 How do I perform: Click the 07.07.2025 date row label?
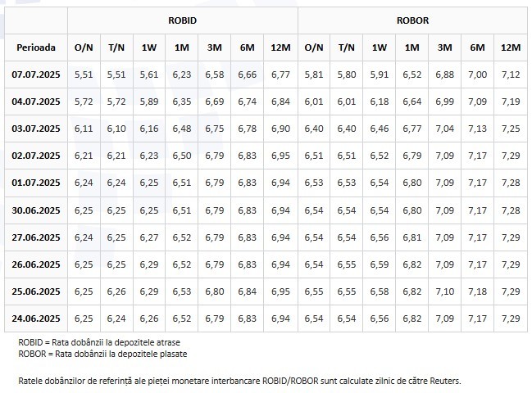click(x=36, y=75)
